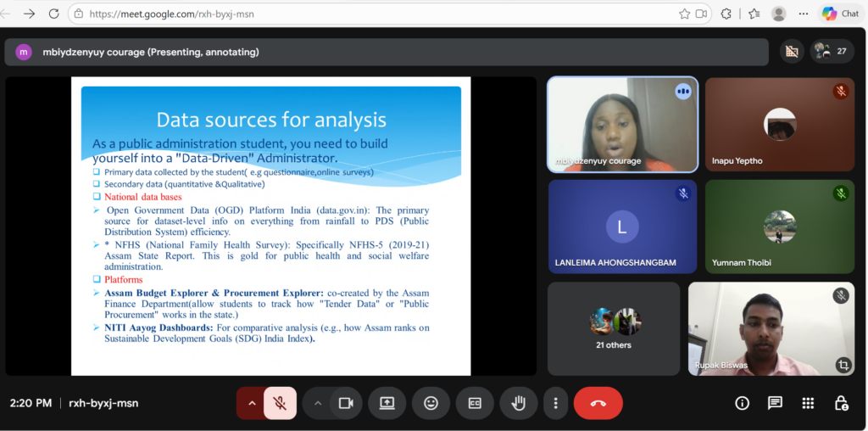
Task: Click the hide presentation icon at top right
Action: click(792, 52)
